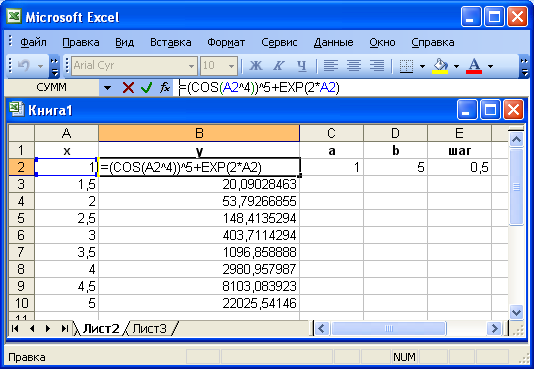
Task: Open the font size 10 dropdown
Action: pos(231,66)
